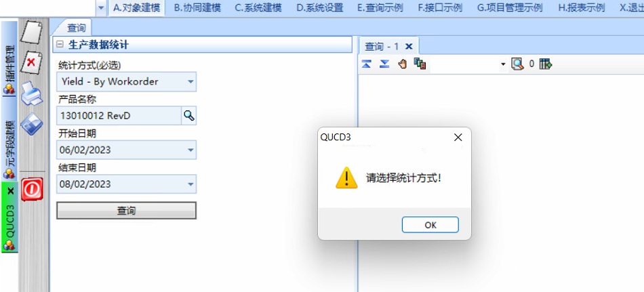
Task: Click the red power button icon
Action: 32,190
